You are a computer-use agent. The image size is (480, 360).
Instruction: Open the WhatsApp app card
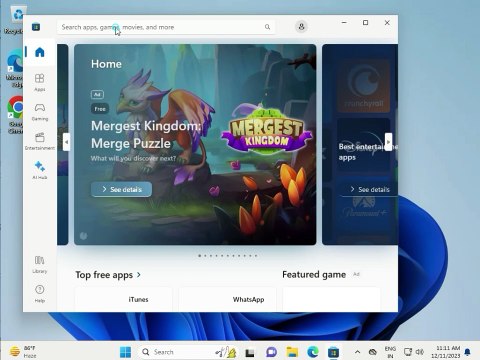(228, 299)
